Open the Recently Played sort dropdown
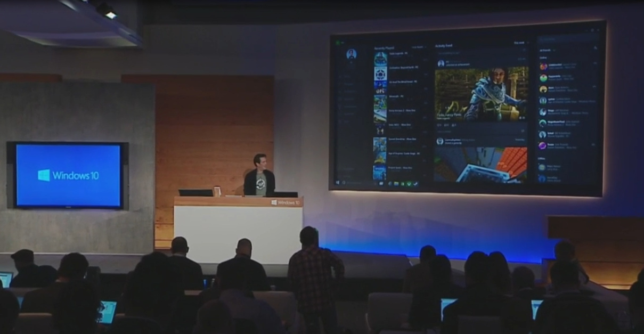Image resolution: width=644 pixels, height=334 pixels. 419,47
